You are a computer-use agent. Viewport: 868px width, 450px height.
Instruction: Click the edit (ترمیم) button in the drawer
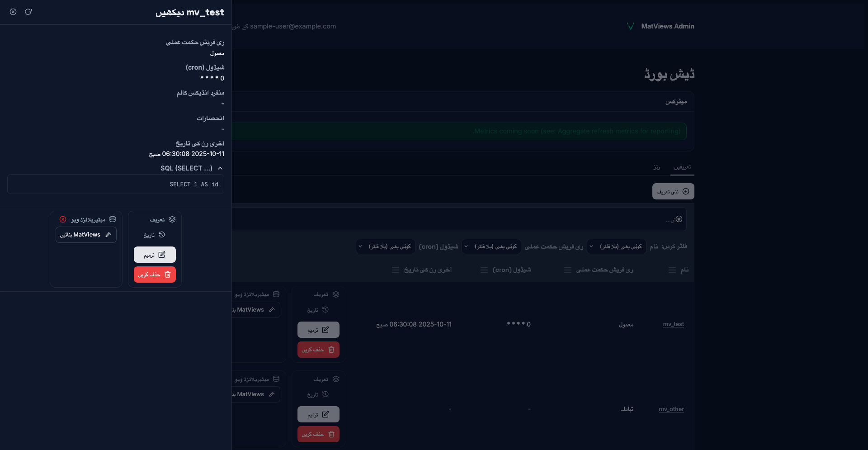(x=155, y=255)
